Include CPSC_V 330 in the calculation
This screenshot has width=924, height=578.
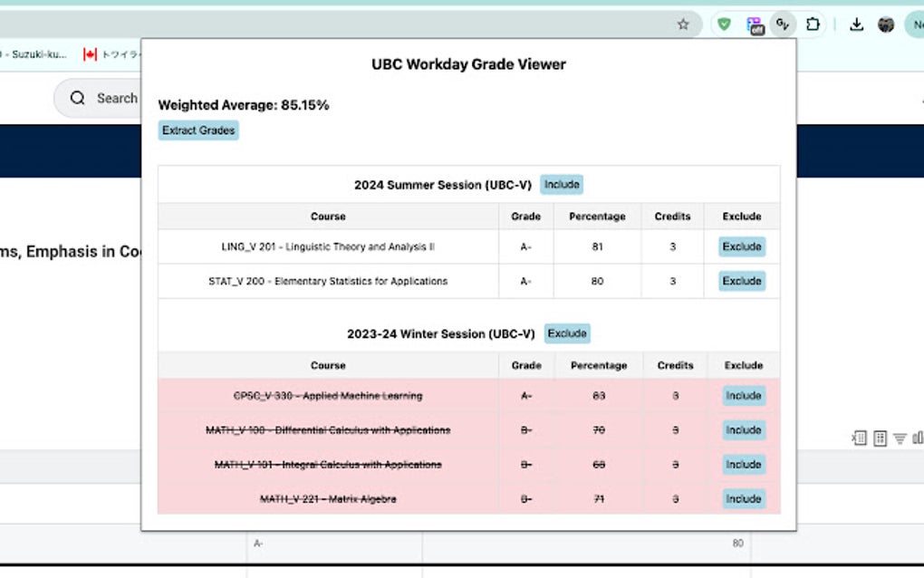point(743,396)
